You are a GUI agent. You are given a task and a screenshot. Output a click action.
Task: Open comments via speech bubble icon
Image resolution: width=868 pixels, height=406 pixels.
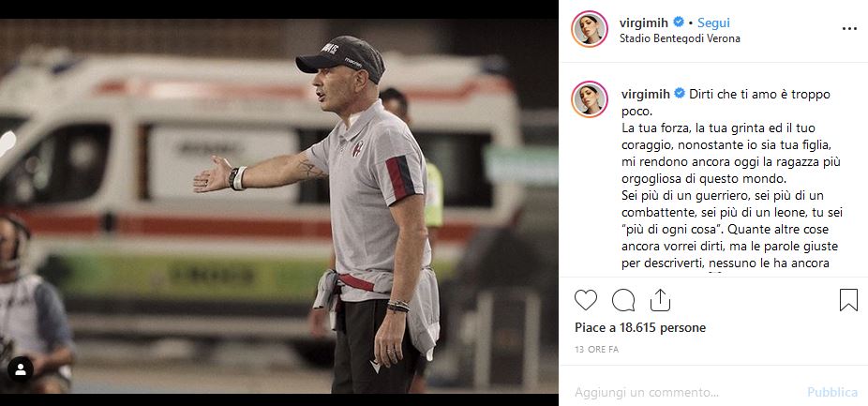(623, 300)
